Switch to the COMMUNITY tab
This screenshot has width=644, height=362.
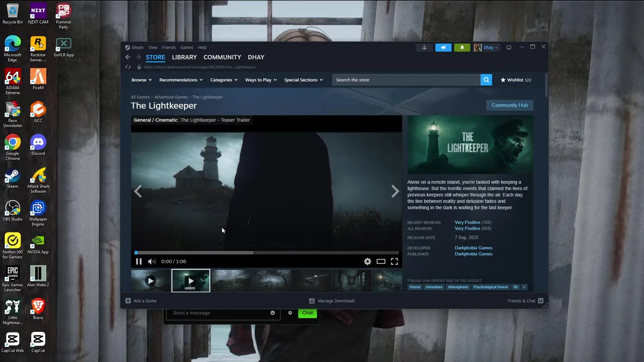point(222,57)
